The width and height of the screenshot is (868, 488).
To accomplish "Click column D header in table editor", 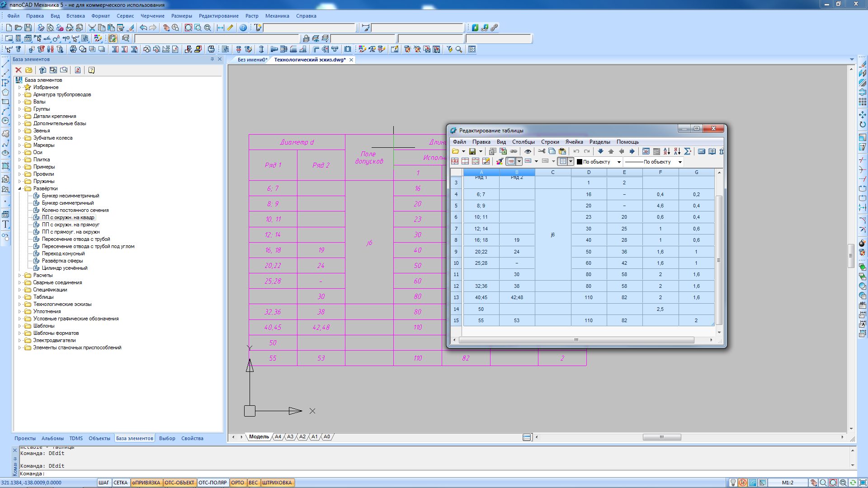I will [x=589, y=172].
